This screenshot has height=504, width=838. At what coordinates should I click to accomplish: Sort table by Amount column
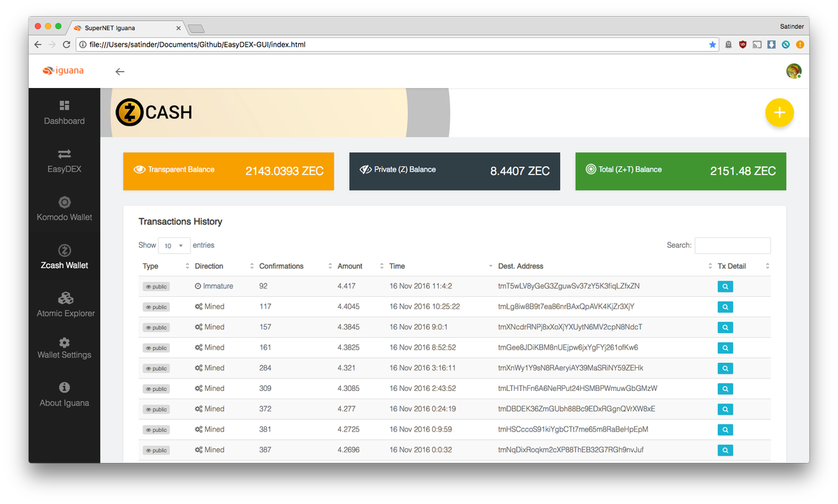click(x=360, y=266)
